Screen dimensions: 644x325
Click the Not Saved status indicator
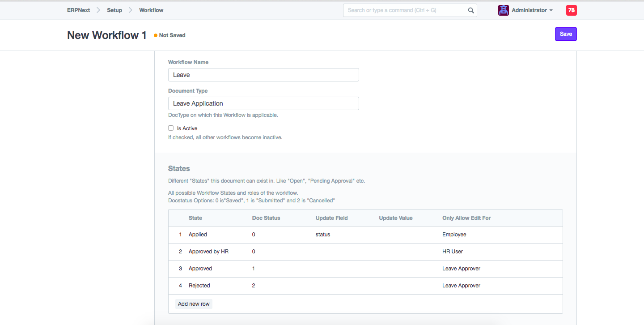[169, 35]
